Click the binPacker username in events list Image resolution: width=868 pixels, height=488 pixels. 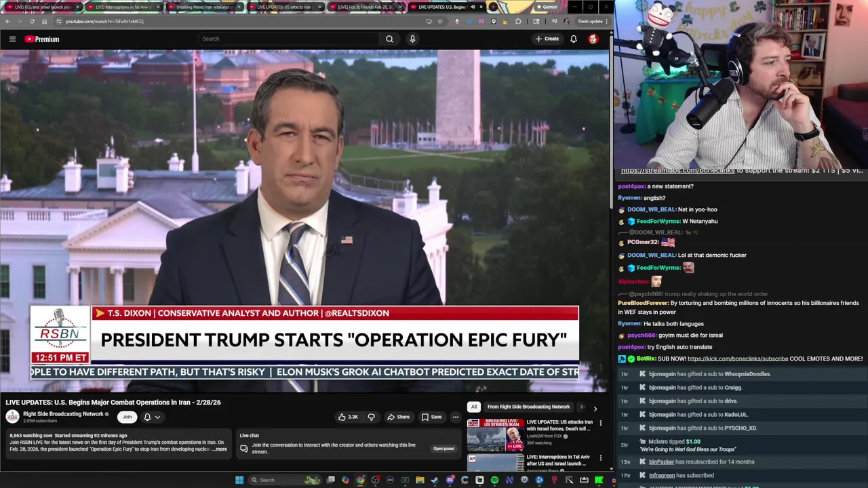point(661,462)
